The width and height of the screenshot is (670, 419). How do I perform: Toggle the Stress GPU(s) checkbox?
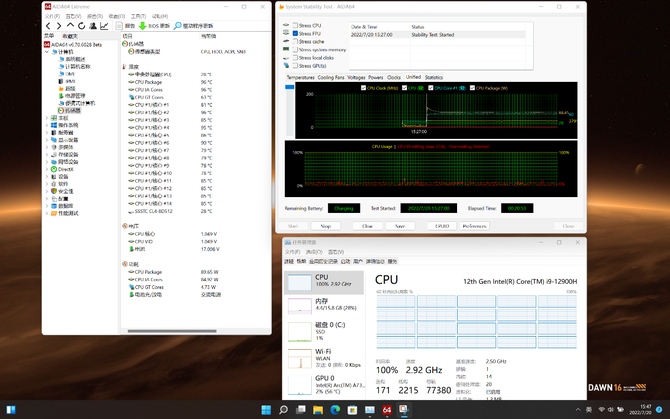[x=293, y=65]
